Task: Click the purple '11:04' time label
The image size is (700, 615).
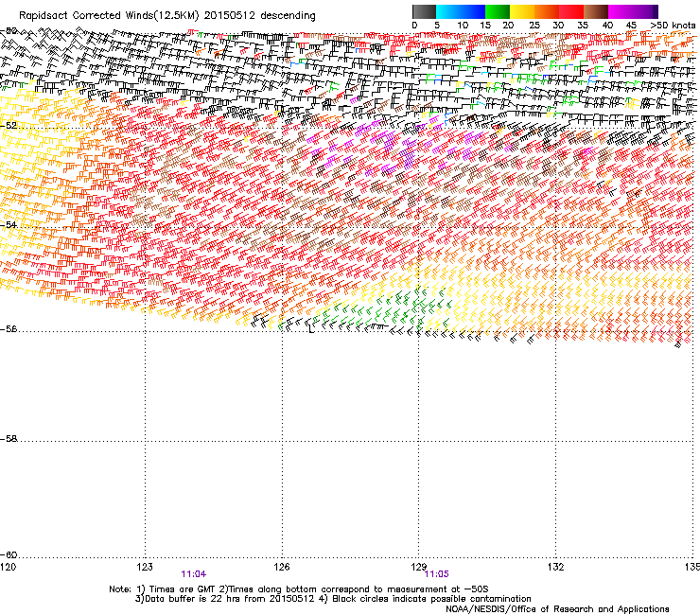Action: [x=194, y=574]
